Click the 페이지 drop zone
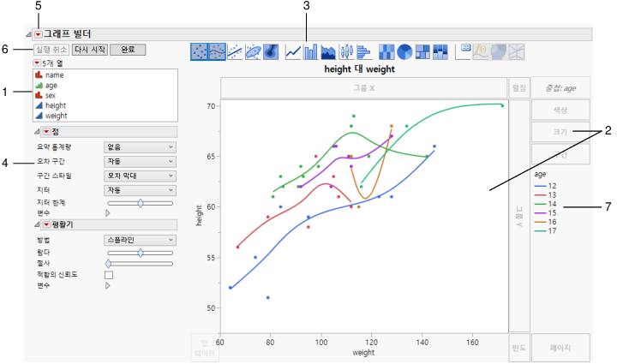The image size is (617, 364). point(560,348)
